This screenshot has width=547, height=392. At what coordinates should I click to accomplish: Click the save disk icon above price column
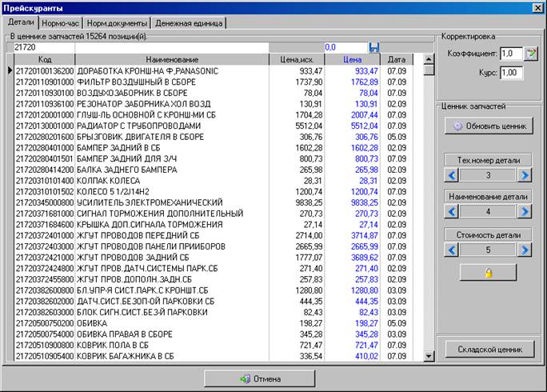click(x=373, y=47)
